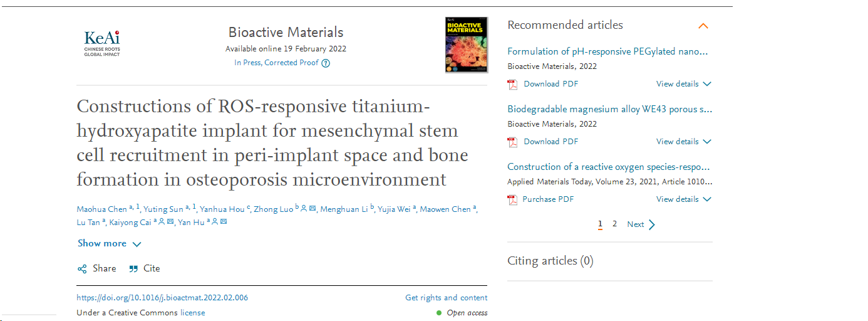Select page 1 of recommended articles

tap(600, 224)
